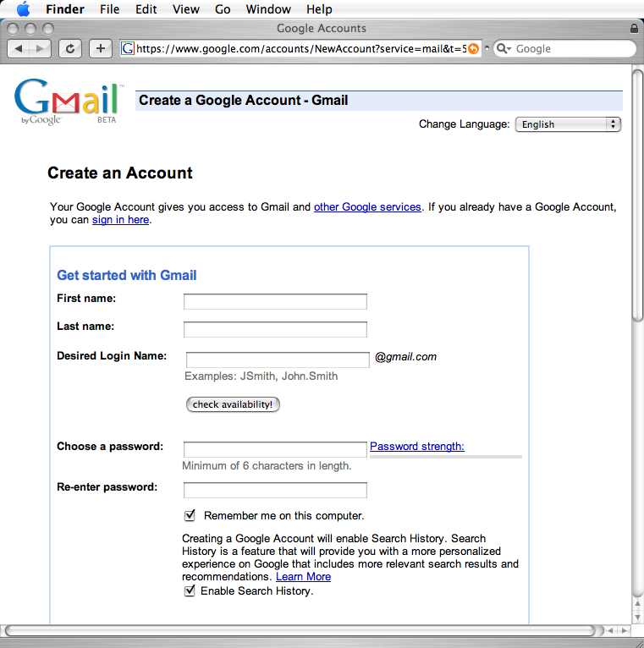Screen dimensions: 644x648
Task: Click the vertical scrollbar down arrow
Action: (x=637, y=618)
